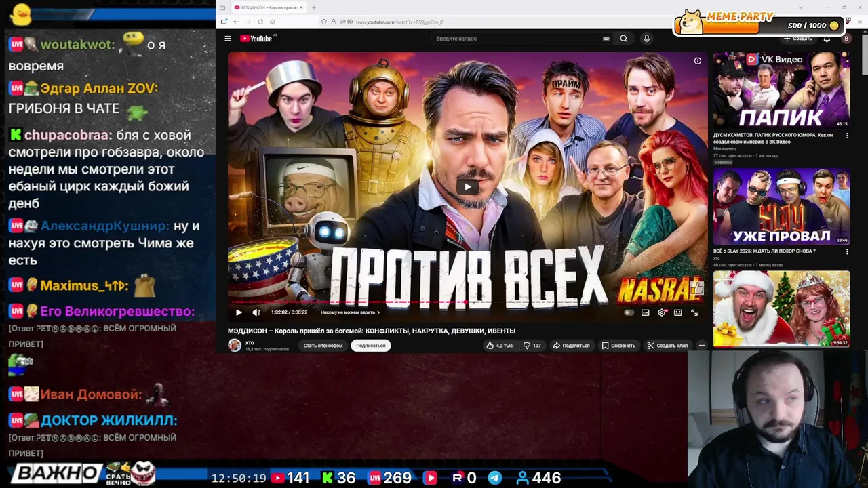Screen dimensions: 868x488
Task: Click 'Стать спонсором' button
Action: [x=323, y=346]
